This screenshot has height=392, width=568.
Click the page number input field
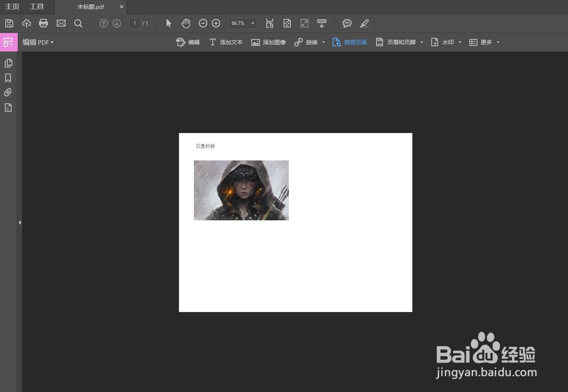click(x=135, y=23)
